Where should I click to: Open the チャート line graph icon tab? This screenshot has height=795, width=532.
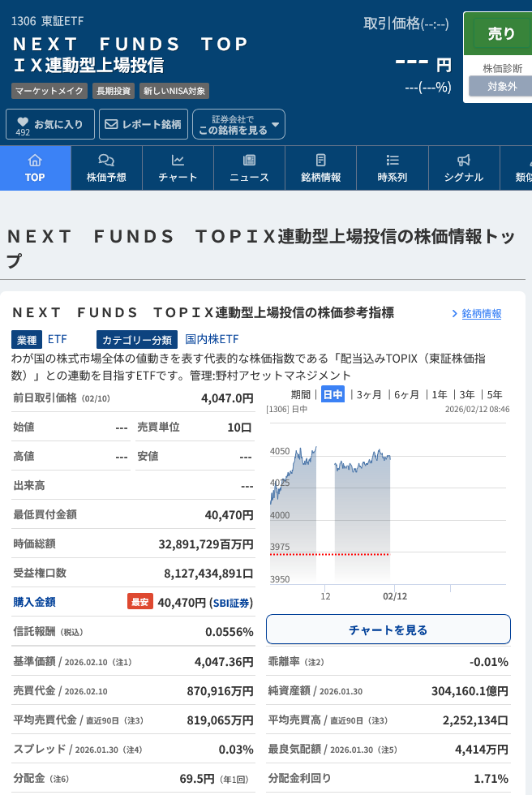pyautogui.click(x=178, y=168)
